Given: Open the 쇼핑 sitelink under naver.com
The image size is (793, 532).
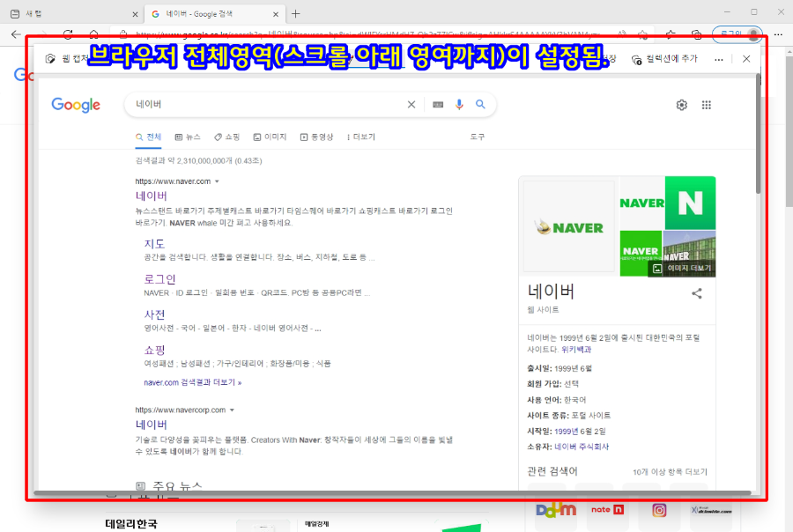Looking at the screenshot, I should point(154,350).
